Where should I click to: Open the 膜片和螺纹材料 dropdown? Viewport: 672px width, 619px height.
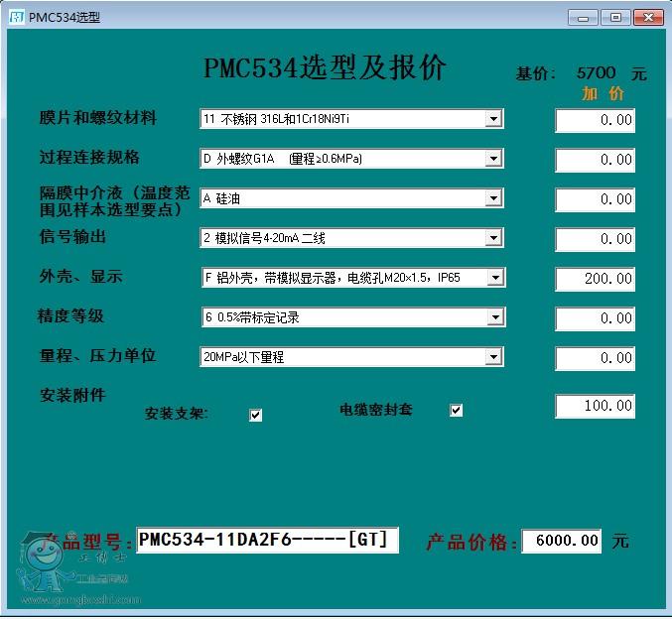[493, 119]
